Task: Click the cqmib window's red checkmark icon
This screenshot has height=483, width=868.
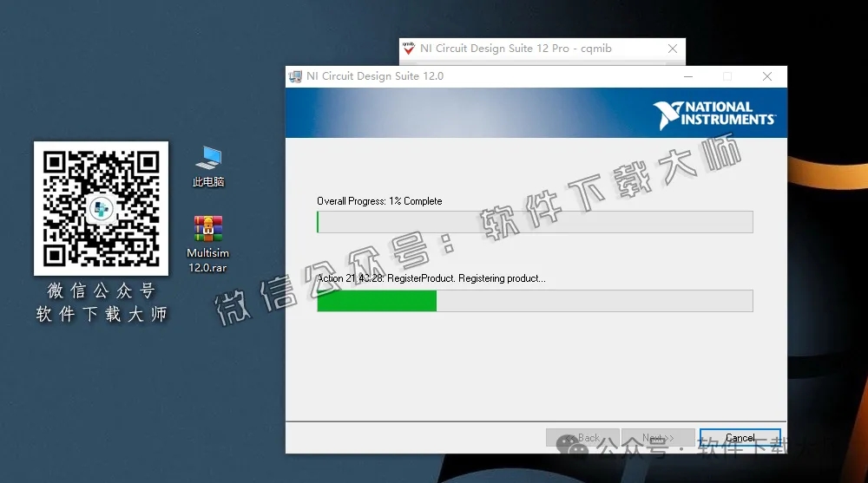Action: click(x=409, y=49)
